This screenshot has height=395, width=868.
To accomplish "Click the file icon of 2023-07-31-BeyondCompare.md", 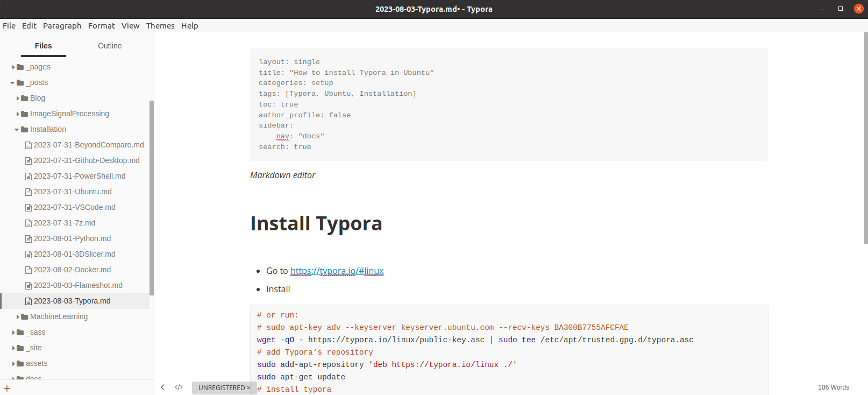I will click(29, 145).
